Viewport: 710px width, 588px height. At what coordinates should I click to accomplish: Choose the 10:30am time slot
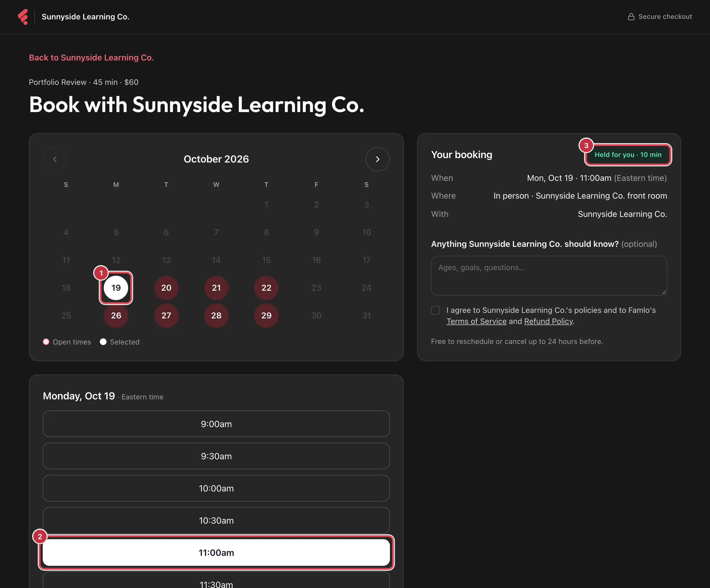(216, 520)
